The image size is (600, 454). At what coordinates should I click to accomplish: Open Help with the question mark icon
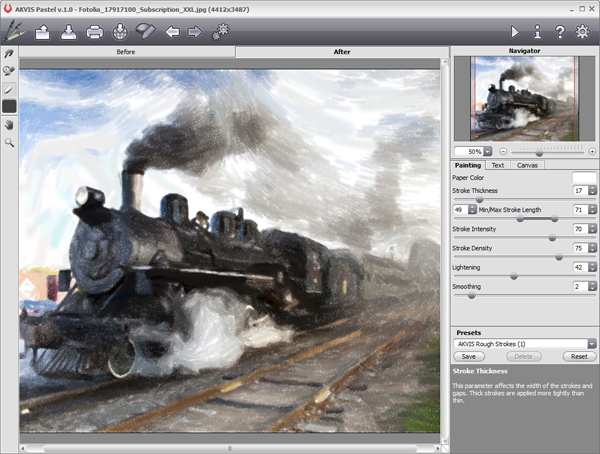coord(560,32)
